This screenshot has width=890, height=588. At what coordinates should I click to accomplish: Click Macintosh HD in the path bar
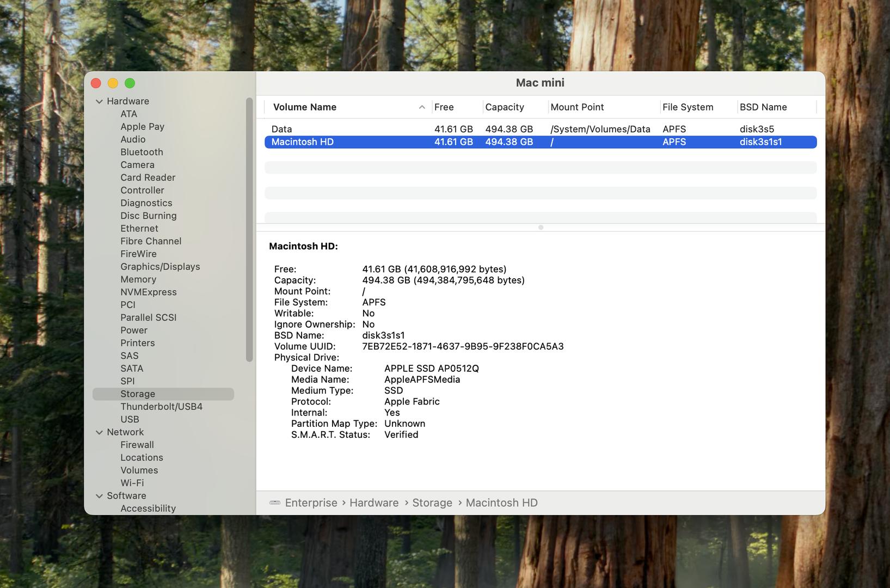[x=502, y=503]
